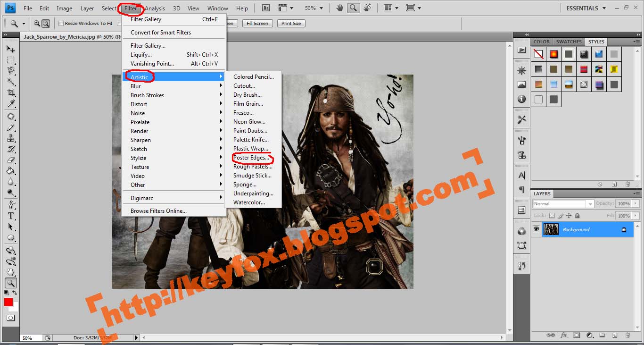Open the layer Opacity slider arrow
The image size is (644, 345).
(x=635, y=203)
